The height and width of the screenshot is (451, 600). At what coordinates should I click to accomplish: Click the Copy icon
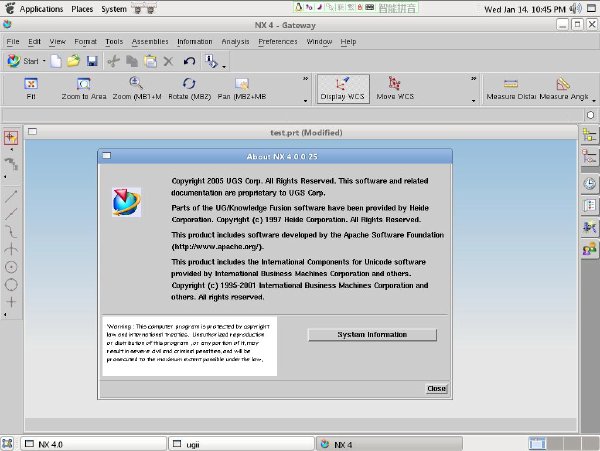click(132, 61)
